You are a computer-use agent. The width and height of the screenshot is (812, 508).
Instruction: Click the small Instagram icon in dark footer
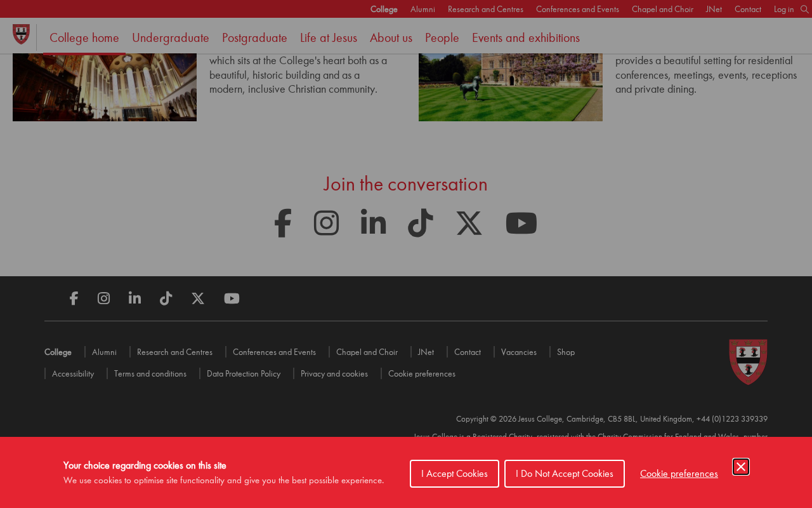103,298
